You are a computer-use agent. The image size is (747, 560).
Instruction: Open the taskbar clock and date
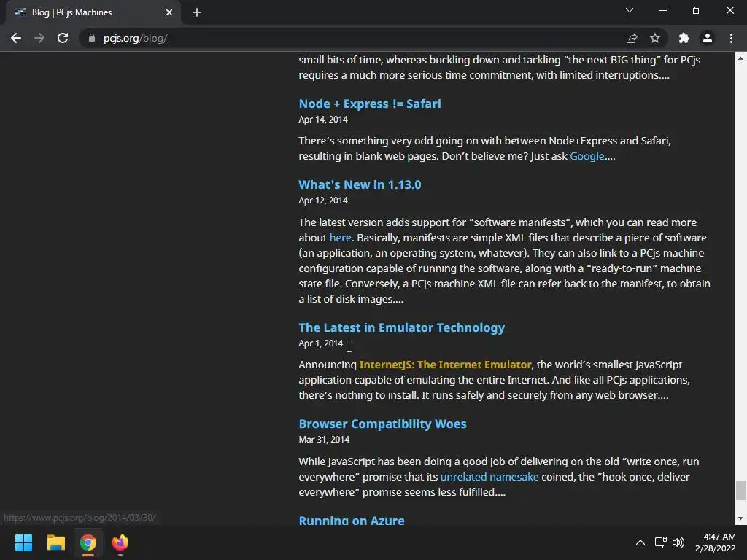pyautogui.click(x=715, y=542)
